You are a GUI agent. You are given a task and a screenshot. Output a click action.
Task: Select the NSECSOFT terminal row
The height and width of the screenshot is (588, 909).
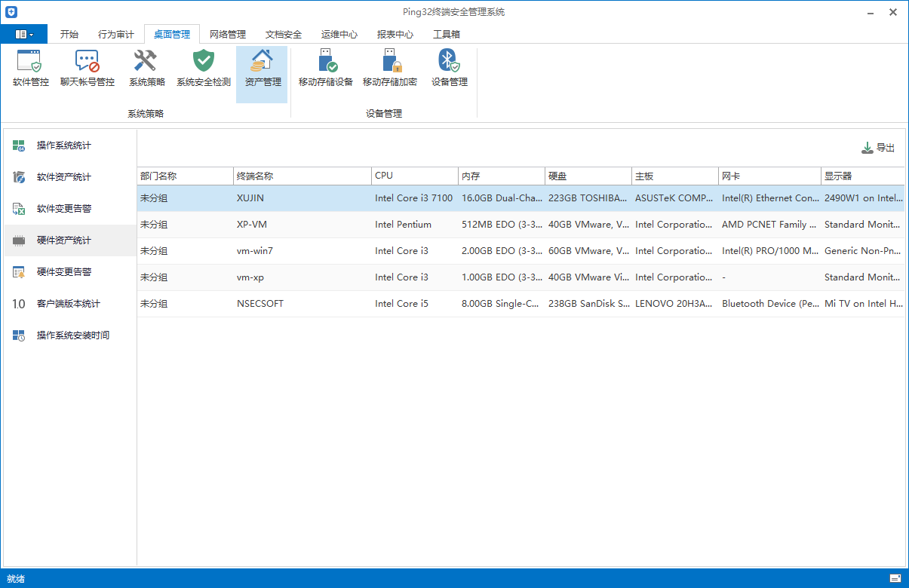pyautogui.click(x=521, y=304)
